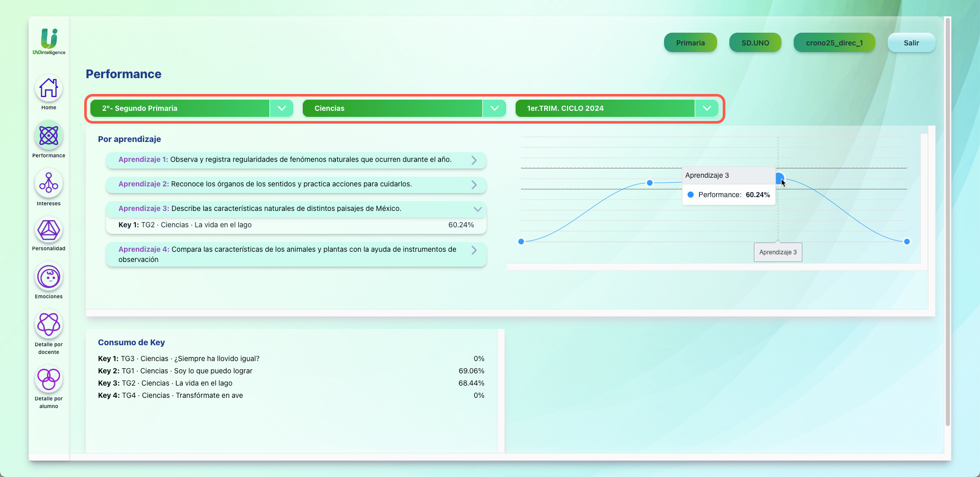
Task: Open the Intereses sidebar icon
Action: (48, 183)
